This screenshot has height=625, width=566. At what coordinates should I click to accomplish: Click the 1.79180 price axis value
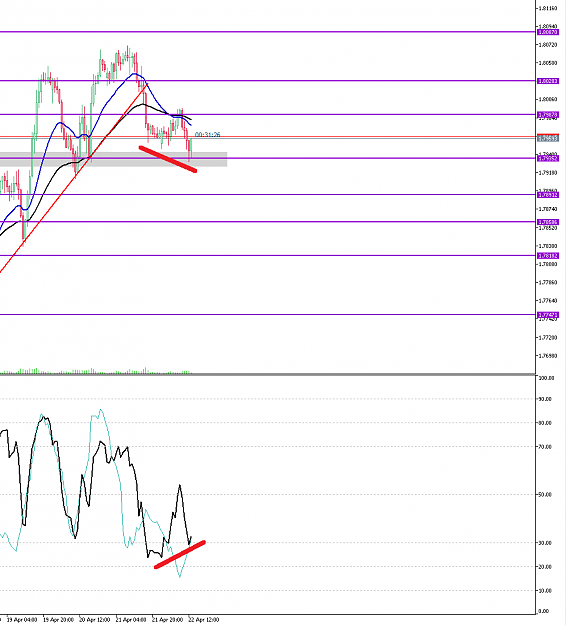548,173
